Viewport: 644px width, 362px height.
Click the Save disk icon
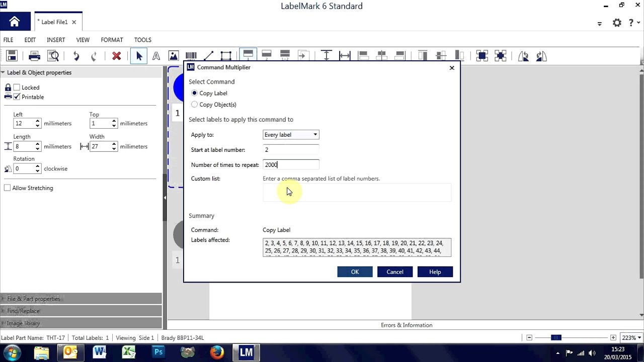12,56
